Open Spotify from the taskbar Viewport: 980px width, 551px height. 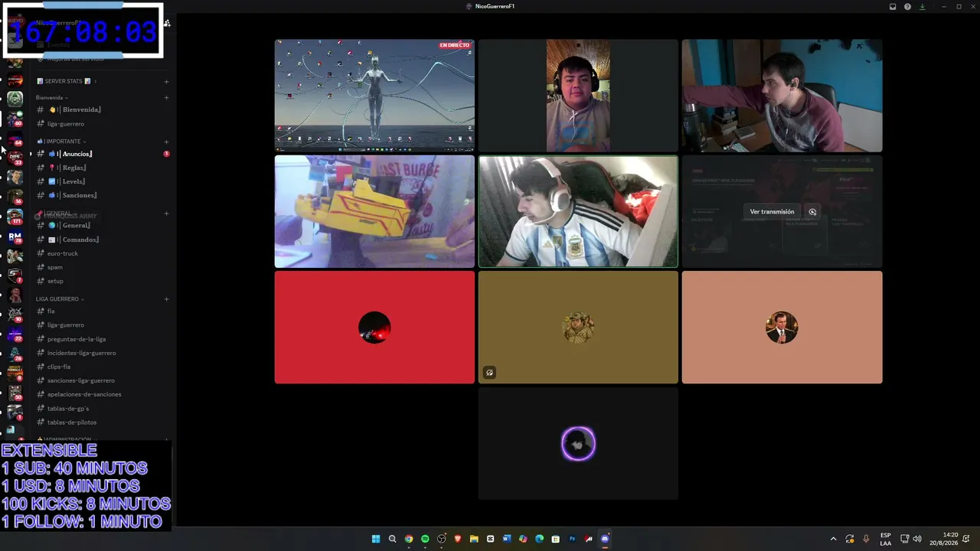tap(425, 539)
